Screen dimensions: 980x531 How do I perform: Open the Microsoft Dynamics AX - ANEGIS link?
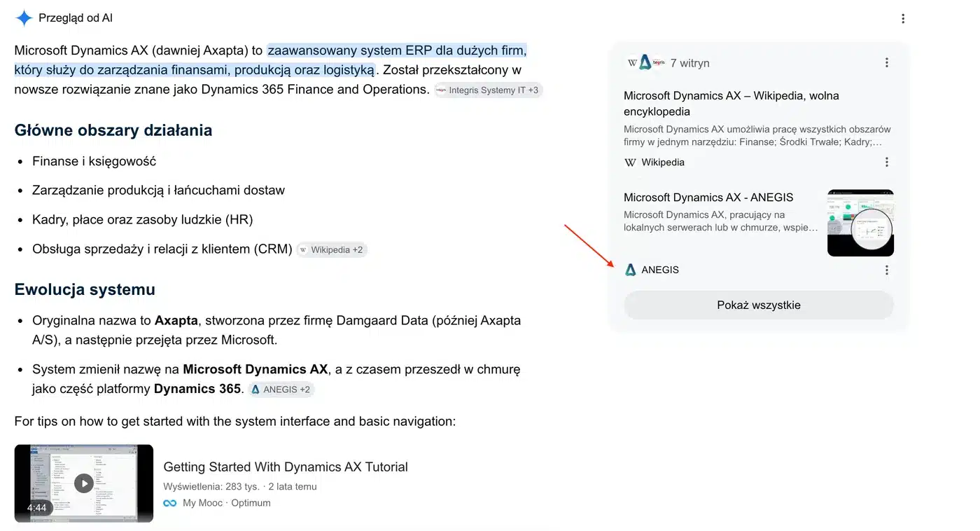(708, 198)
